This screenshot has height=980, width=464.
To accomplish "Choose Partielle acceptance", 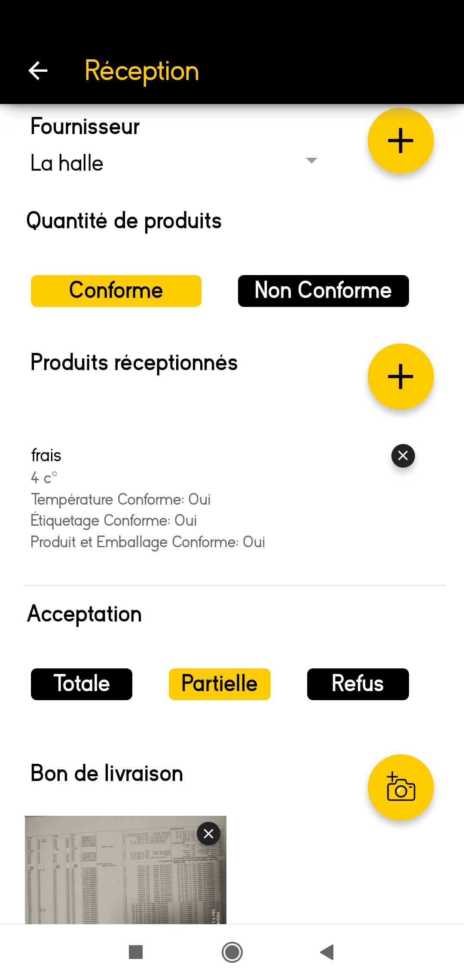I will [x=220, y=684].
